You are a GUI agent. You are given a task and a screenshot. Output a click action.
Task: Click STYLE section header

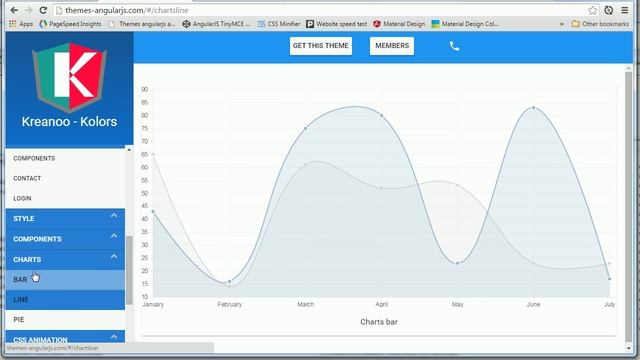(65, 219)
